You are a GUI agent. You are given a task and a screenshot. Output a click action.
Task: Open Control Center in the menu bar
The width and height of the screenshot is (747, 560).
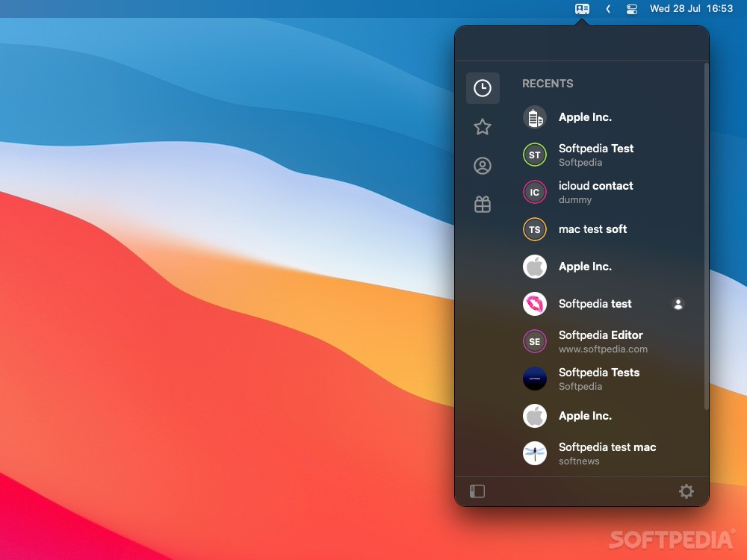tap(632, 9)
